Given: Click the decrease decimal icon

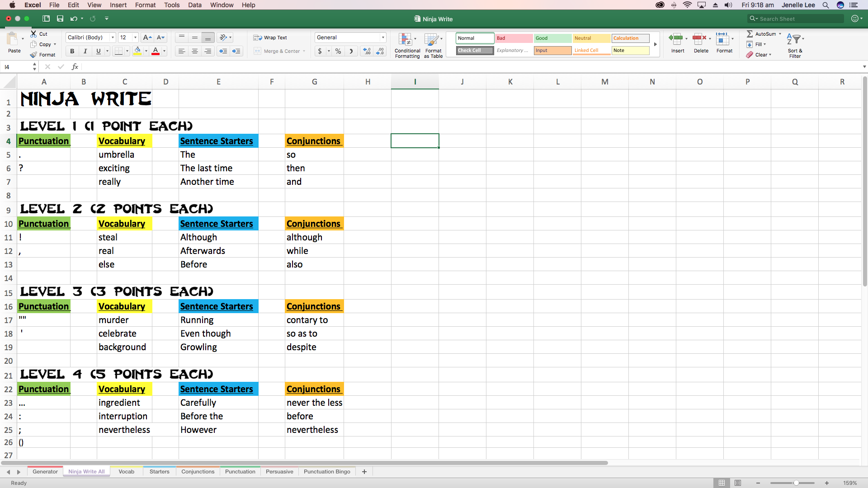Looking at the screenshot, I should coord(380,51).
